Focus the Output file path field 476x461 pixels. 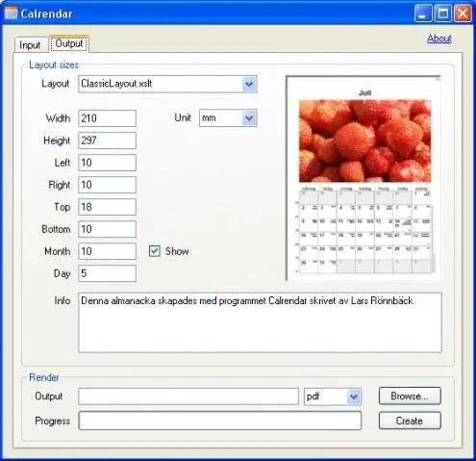click(188, 397)
